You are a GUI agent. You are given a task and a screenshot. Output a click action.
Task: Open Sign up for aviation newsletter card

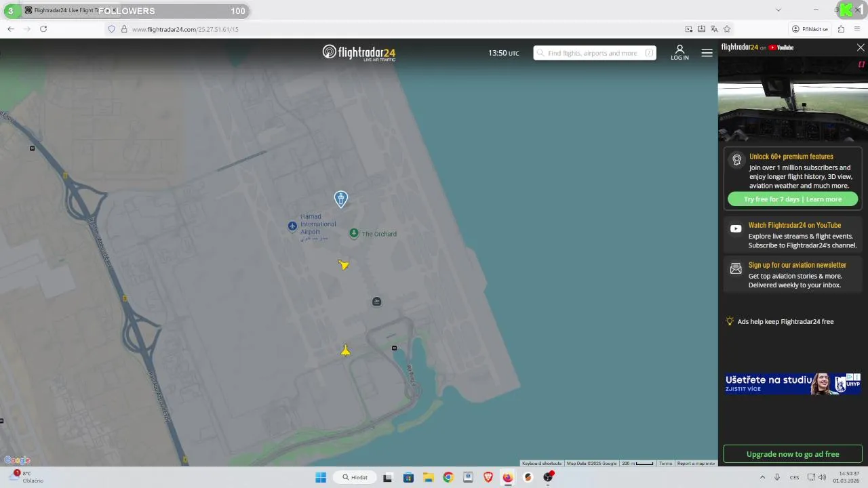(793, 275)
